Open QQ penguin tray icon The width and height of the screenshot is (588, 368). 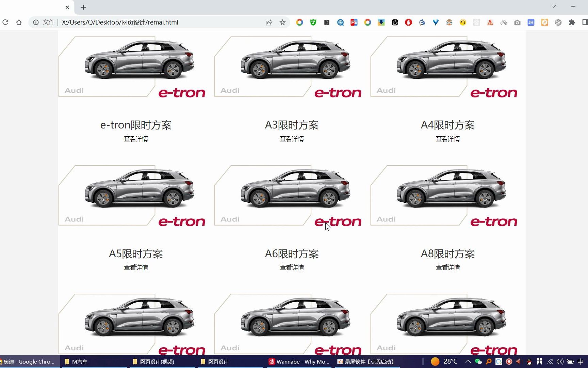[x=529, y=362]
